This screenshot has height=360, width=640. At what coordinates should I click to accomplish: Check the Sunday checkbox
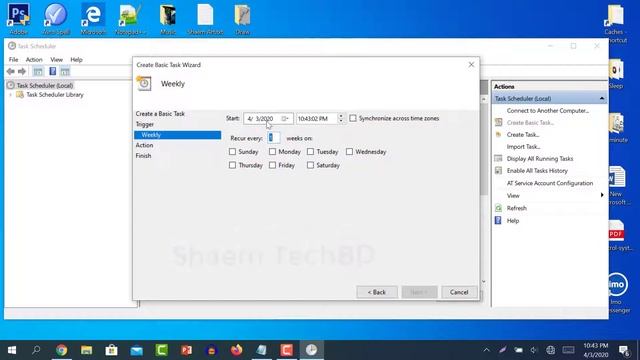click(x=232, y=152)
